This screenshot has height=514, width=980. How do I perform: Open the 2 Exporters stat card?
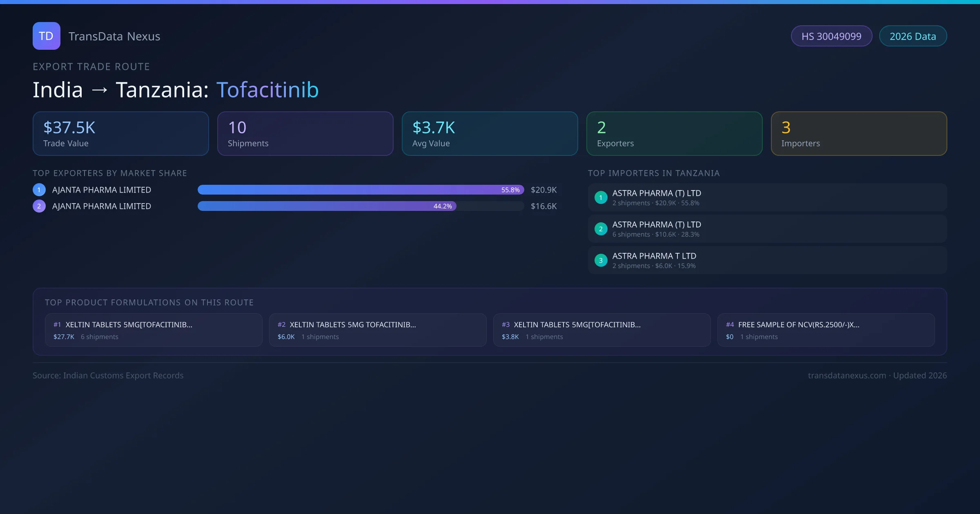point(674,134)
